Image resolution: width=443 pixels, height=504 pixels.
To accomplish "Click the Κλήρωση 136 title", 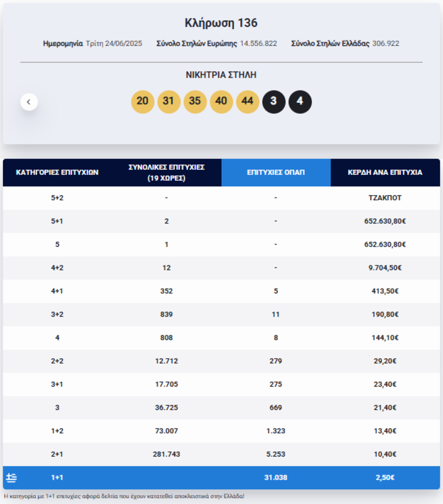I will (221, 23).
